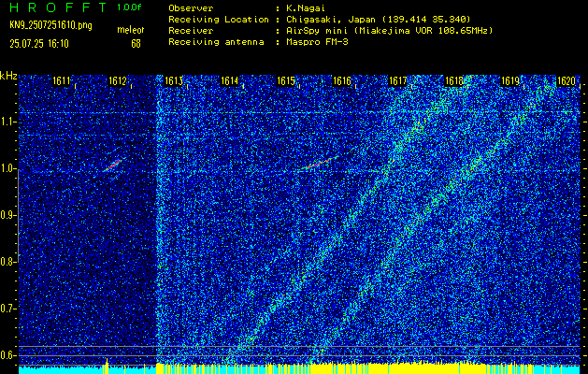Click the 1620 time marker
Viewport: 588px width, 374px height.
coord(566,80)
